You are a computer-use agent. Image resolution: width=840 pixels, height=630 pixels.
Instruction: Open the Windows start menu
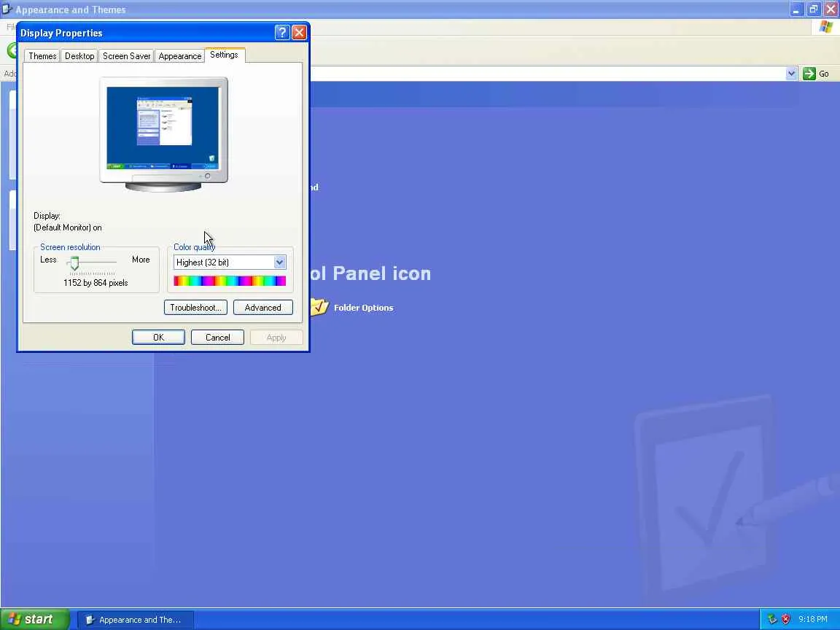(35, 619)
